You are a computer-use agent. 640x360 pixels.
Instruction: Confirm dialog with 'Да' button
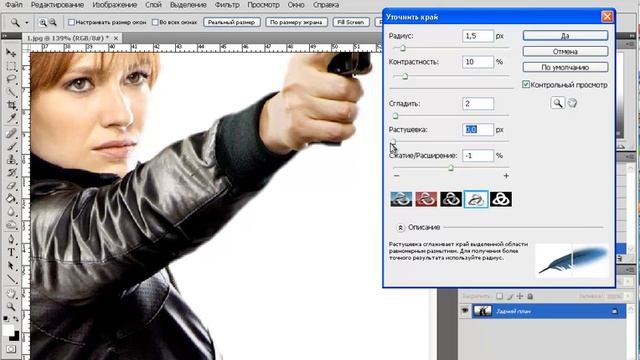pyautogui.click(x=565, y=36)
